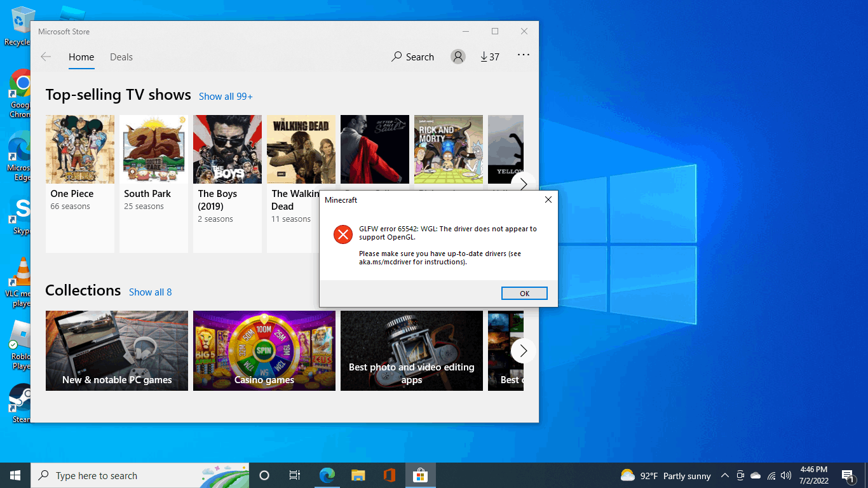Viewport: 868px width, 488px height.
Task: Open Task View on the taskbar
Action: (295, 475)
